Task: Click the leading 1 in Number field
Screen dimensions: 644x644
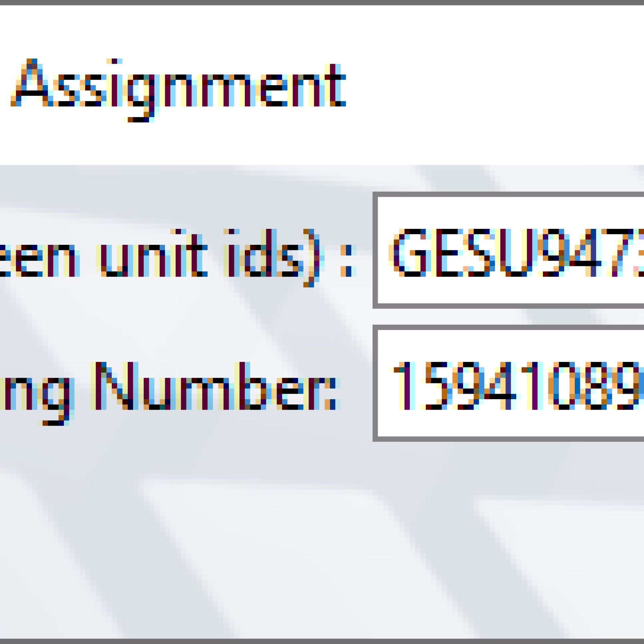Action: [403, 386]
